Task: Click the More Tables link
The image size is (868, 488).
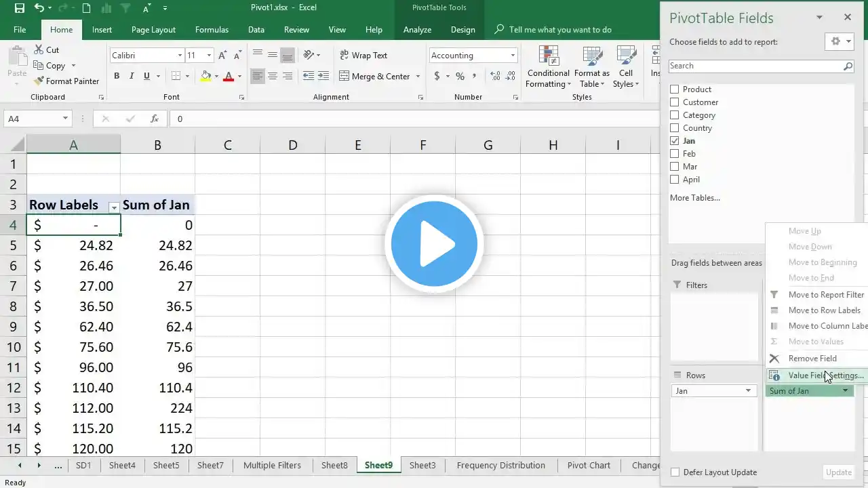Action: pos(694,198)
